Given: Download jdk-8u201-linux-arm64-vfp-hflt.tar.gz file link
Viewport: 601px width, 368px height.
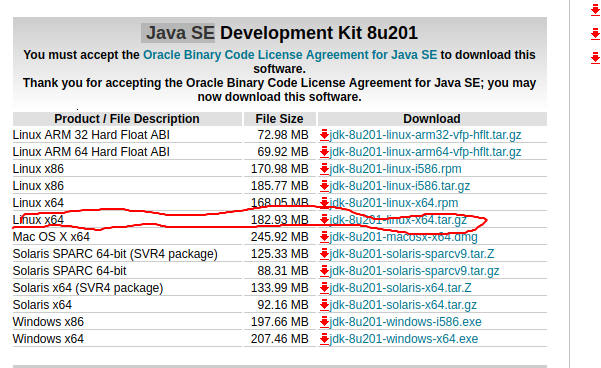Looking at the screenshot, I should coord(425,152).
